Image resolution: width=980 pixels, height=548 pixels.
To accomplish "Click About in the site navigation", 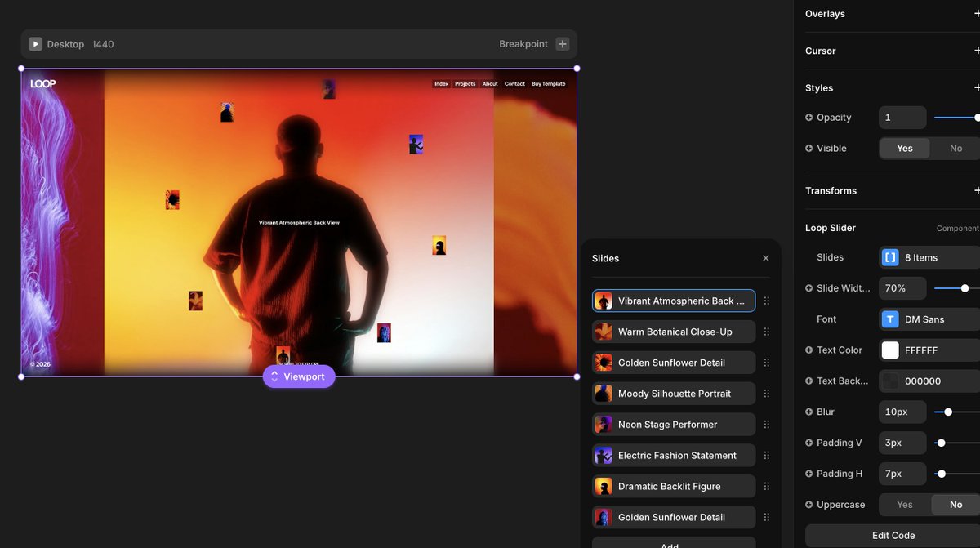I will 490,84.
